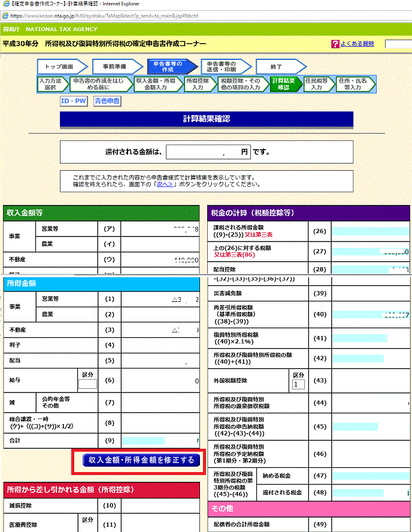Open the 収入金額・所得金額入力 sub-step
The height and width of the screenshot is (532, 412).
pos(155,84)
